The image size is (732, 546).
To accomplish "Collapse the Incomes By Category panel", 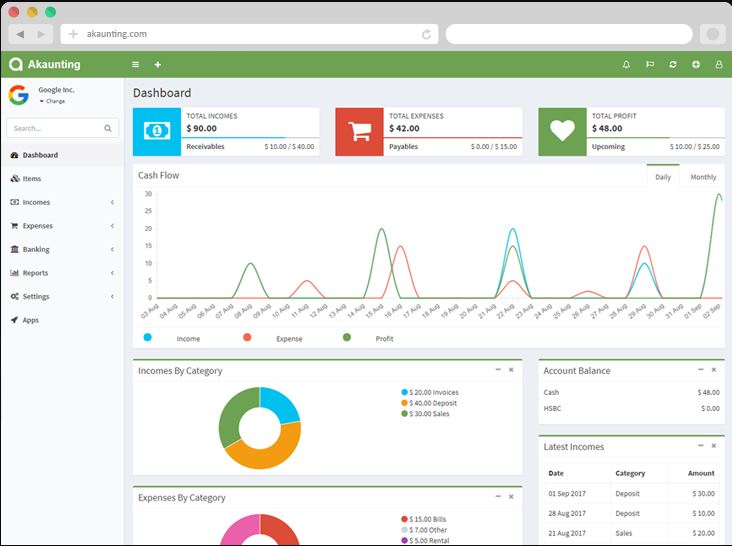I will (x=498, y=370).
